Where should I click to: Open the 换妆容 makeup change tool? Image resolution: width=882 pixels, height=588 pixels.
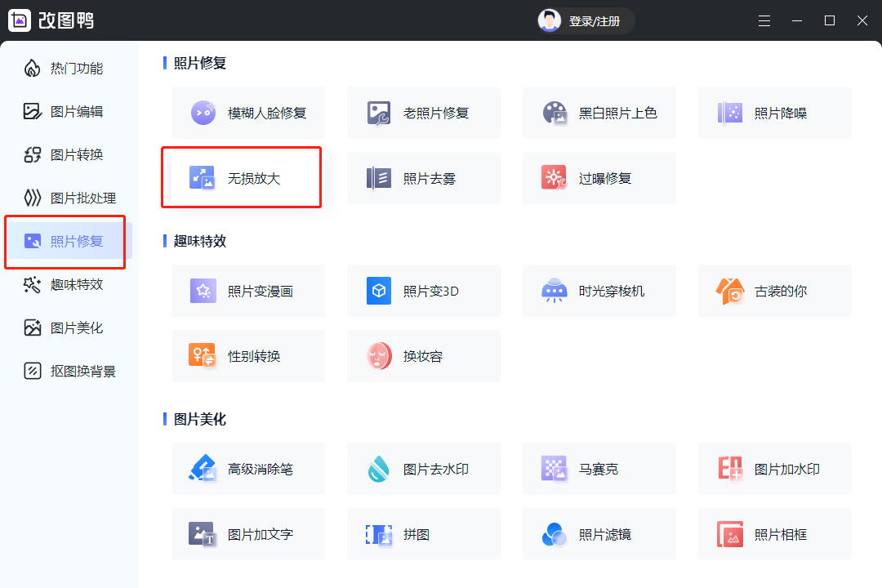pos(423,356)
